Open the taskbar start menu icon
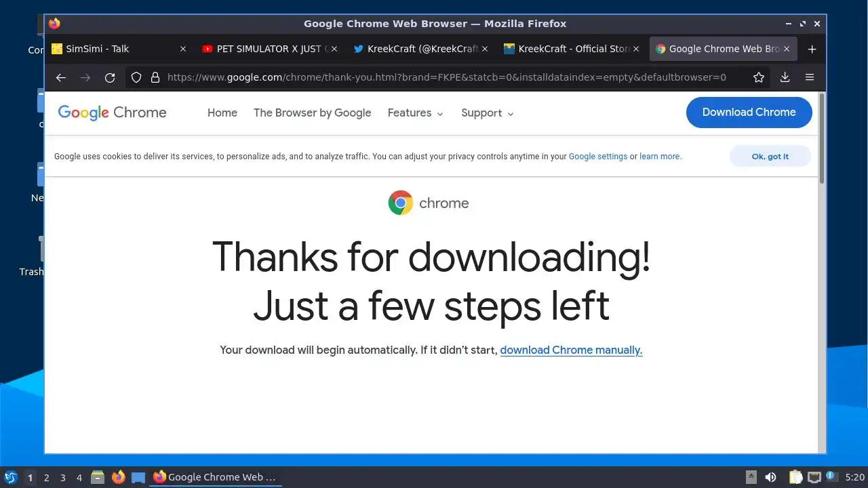The height and width of the screenshot is (488, 868). [x=10, y=477]
